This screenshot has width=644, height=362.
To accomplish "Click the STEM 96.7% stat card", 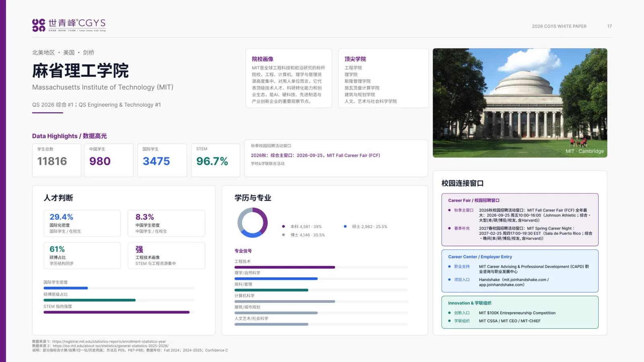I will point(215,160).
